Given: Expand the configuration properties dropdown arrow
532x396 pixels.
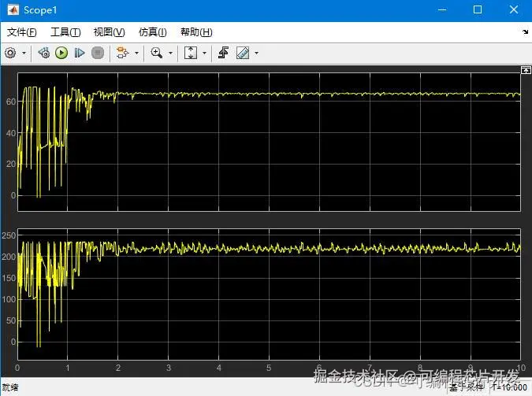Looking at the screenshot, I should (24, 53).
